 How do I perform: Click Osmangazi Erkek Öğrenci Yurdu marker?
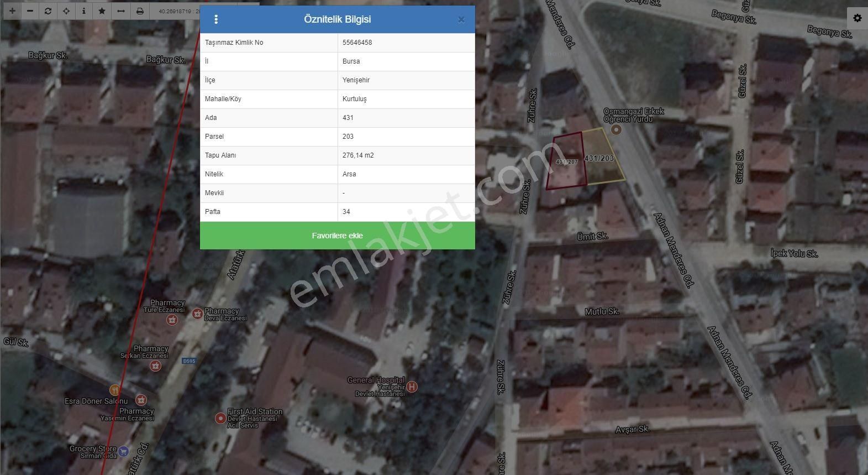pos(617,130)
